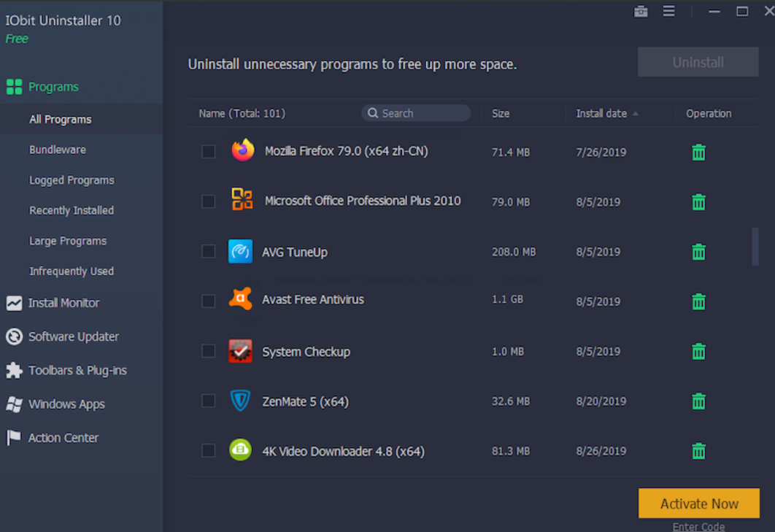Open the hamburger options menu

(x=668, y=11)
